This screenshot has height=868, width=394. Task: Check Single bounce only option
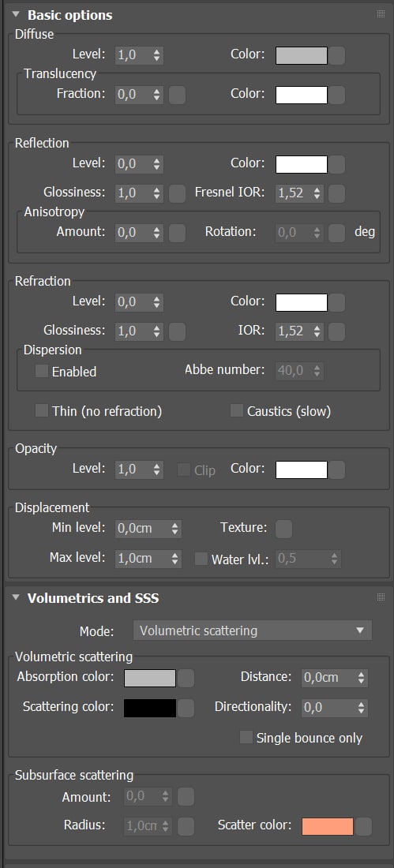[x=246, y=737]
